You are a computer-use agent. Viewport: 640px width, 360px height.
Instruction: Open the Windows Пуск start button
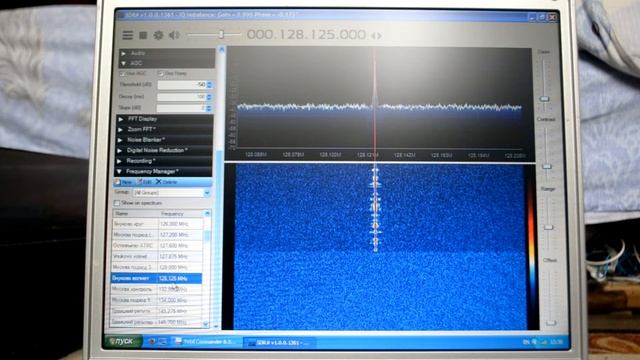point(123,341)
